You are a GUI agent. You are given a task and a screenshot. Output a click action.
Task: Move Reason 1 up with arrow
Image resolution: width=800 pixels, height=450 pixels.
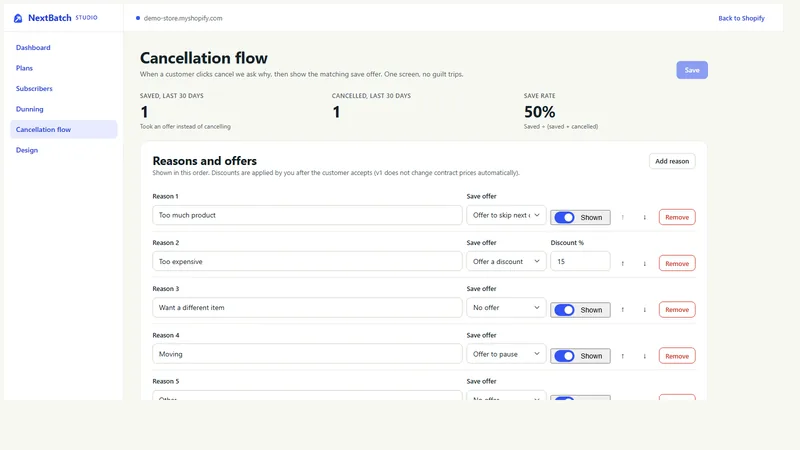point(622,217)
